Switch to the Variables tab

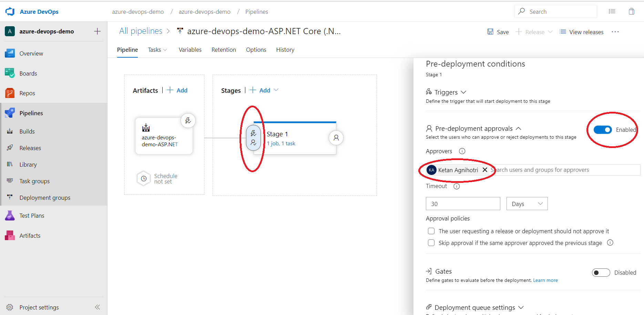[190, 50]
